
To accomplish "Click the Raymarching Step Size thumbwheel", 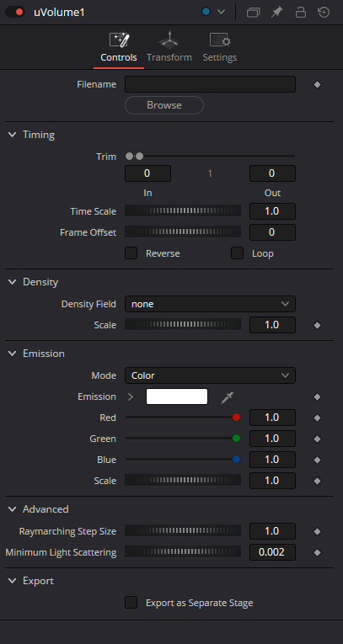I will click(183, 531).
